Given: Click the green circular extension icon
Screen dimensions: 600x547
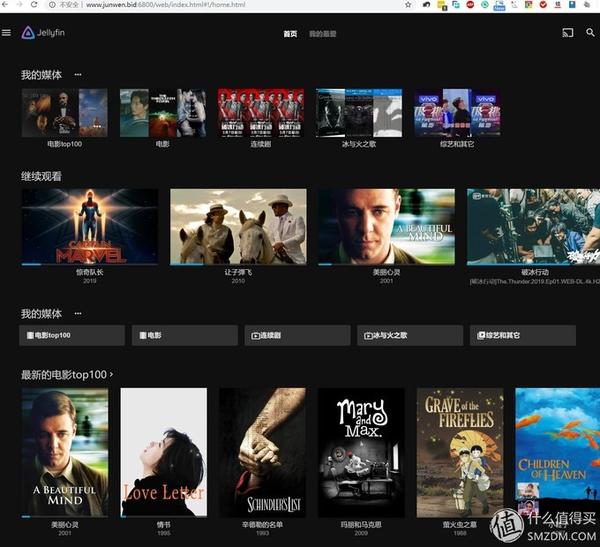Looking at the screenshot, I should 485,5.
